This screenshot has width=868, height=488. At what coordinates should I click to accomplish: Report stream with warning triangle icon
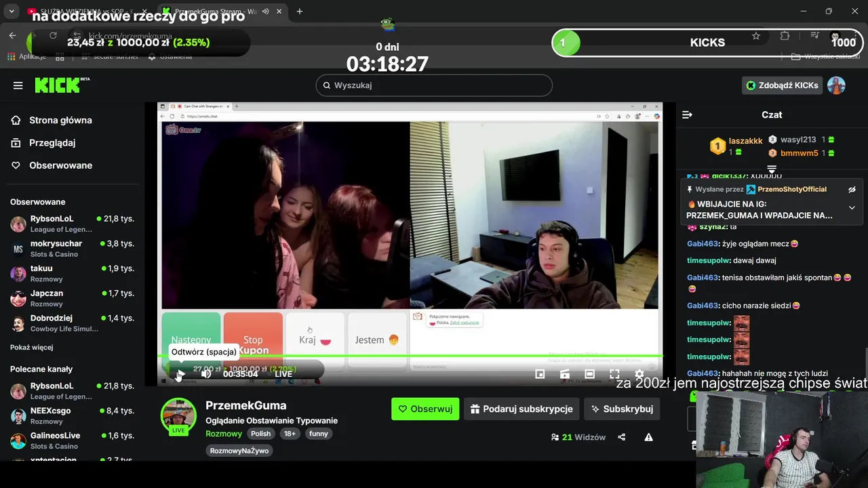pos(648,437)
